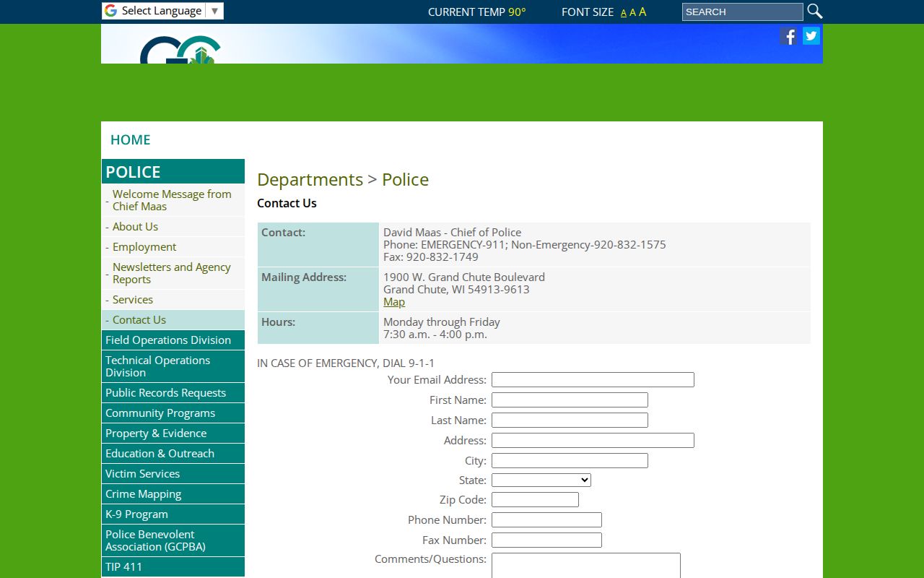Click the Fax Number field
Viewport: 924px width, 578px height.
pos(546,540)
